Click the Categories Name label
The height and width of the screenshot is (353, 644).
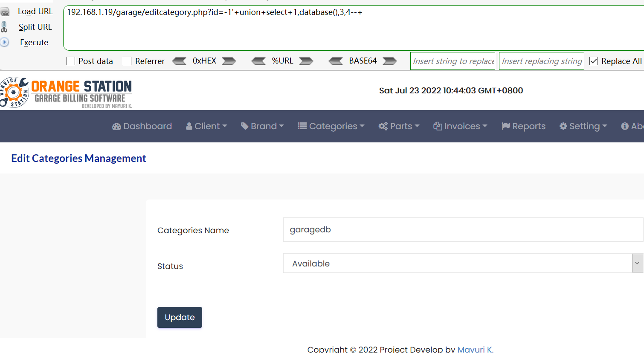193,230
